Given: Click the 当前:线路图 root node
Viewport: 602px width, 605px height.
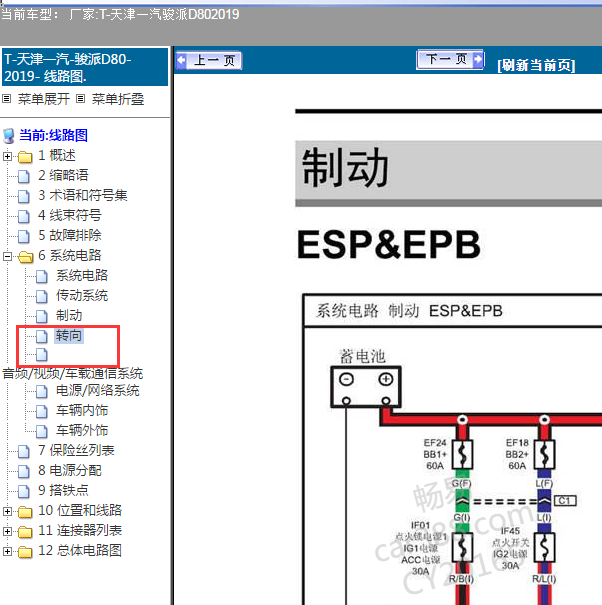Looking at the screenshot, I should click(53, 135).
